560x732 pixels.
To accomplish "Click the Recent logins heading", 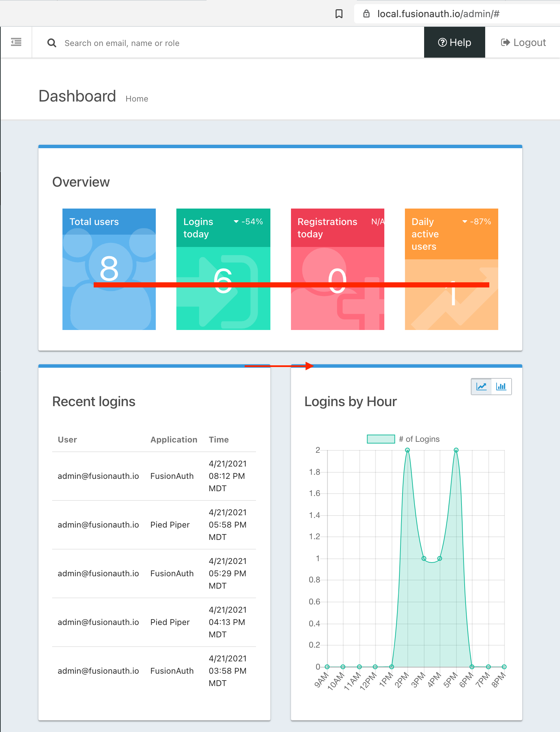I will (x=94, y=402).
